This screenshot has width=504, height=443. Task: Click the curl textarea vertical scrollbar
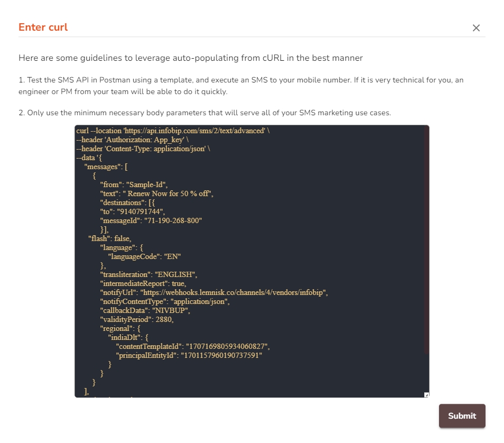[427, 238]
